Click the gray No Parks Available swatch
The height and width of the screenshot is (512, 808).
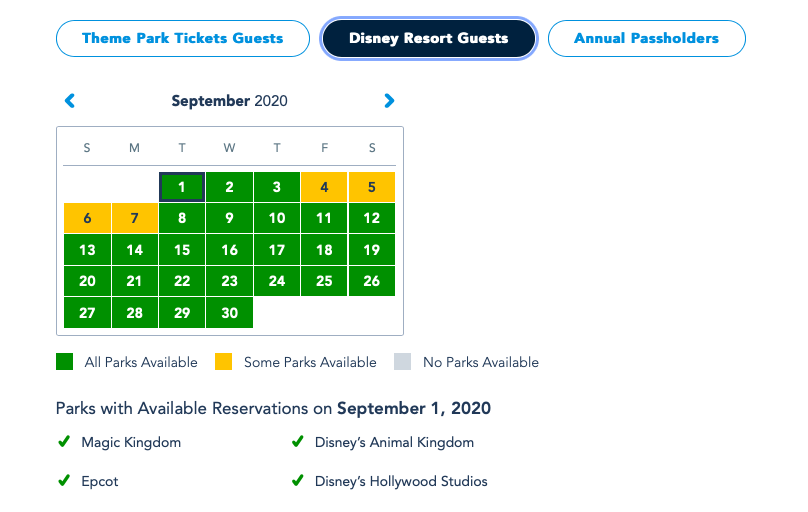403,362
